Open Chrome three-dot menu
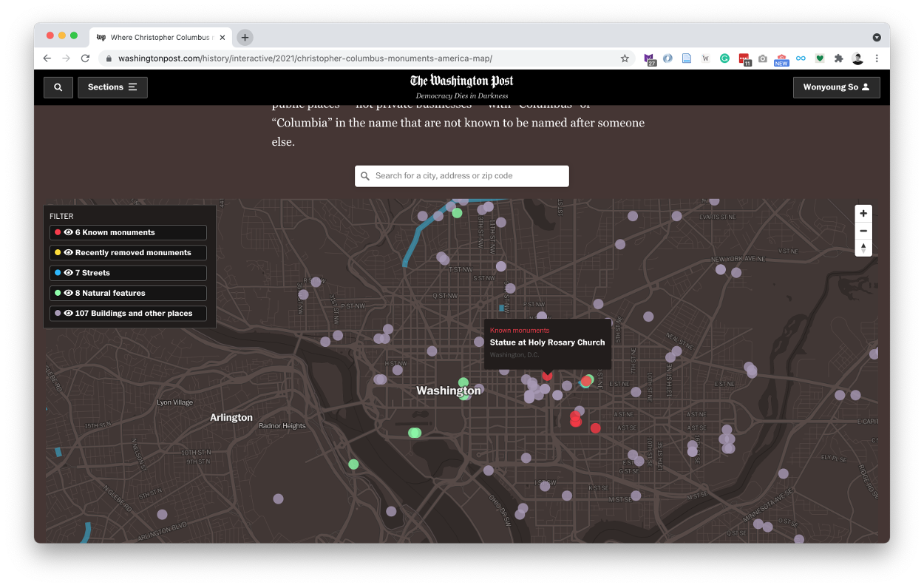924x588 pixels. [x=877, y=58]
